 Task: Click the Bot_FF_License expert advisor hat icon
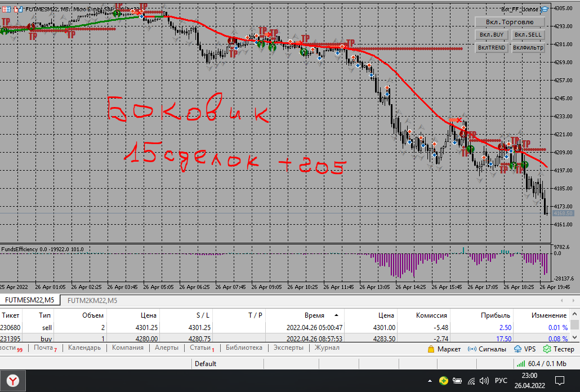[544, 9]
